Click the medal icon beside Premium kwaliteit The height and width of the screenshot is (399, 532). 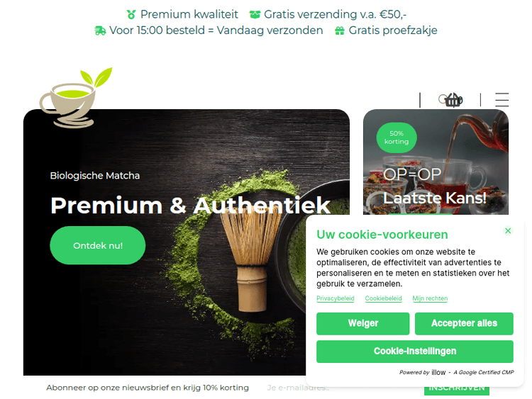[x=131, y=15]
